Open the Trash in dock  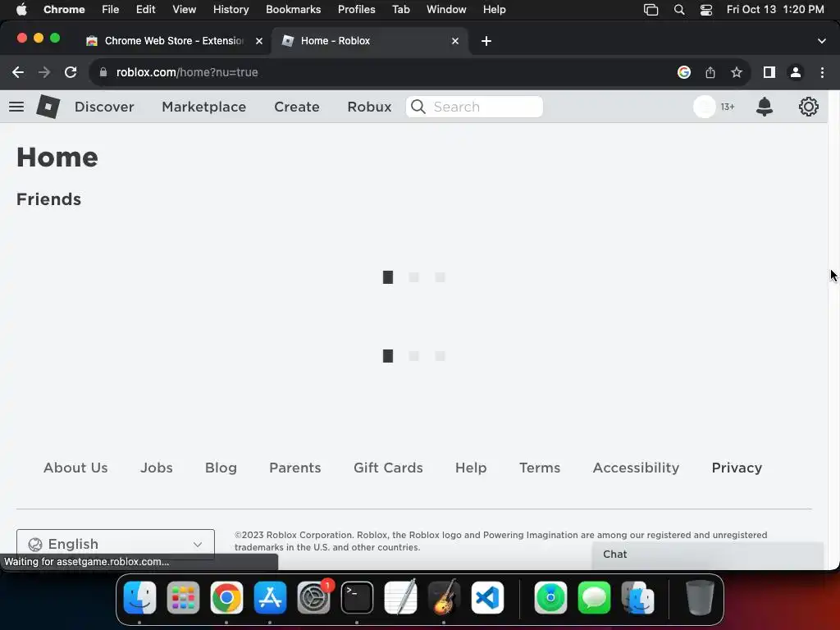pyautogui.click(x=700, y=597)
